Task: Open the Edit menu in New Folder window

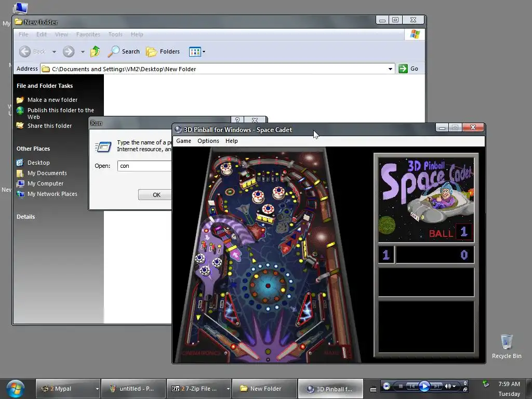Action: point(42,34)
